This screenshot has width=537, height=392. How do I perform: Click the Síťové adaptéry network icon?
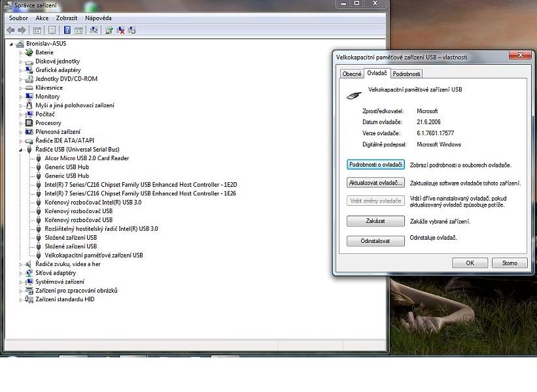tap(29, 273)
